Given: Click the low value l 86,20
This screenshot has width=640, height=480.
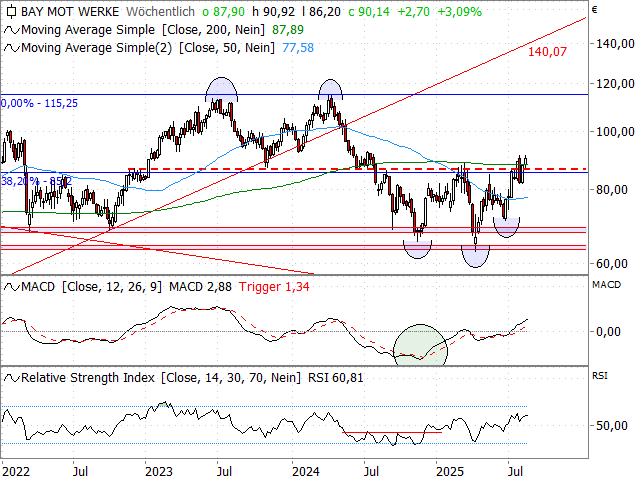Looking at the screenshot, I should click(x=321, y=11).
